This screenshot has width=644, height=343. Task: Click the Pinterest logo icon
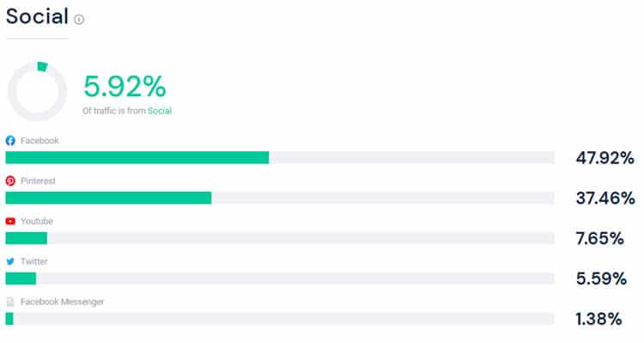(x=10, y=181)
